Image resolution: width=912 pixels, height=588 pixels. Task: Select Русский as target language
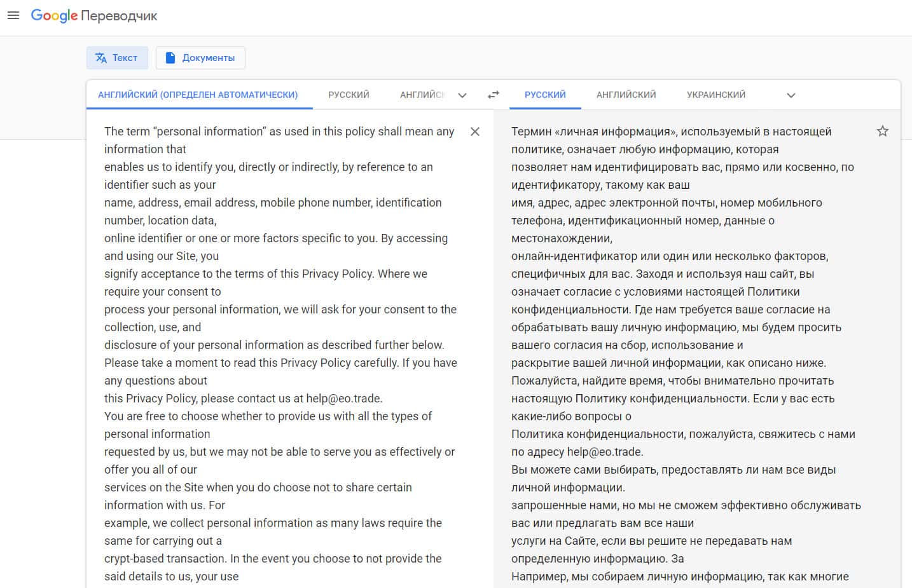(x=545, y=95)
